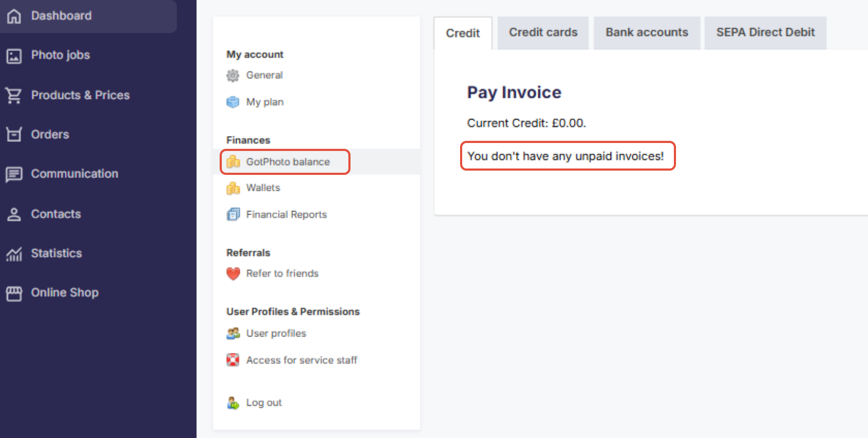Switch to the Credit cards tab
868x438 pixels.
click(x=542, y=32)
